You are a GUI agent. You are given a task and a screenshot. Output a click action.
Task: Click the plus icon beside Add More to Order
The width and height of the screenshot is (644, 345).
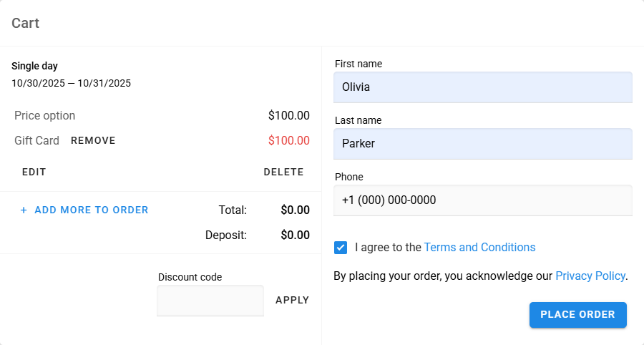24,210
